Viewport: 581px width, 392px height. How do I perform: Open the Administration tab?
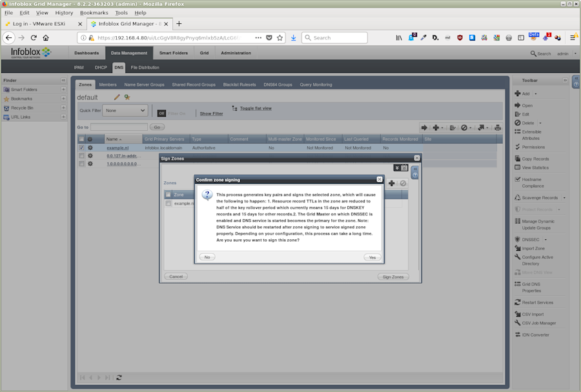(x=236, y=53)
